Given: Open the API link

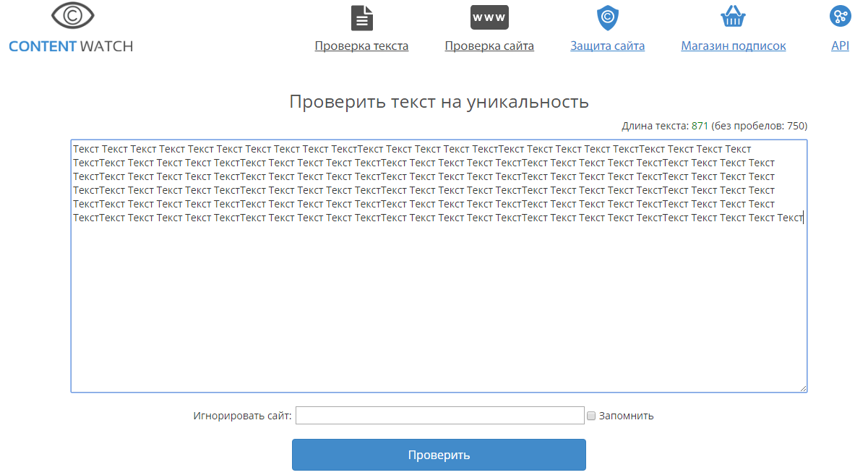Looking at the screenshot, I should tap(840, 46).
